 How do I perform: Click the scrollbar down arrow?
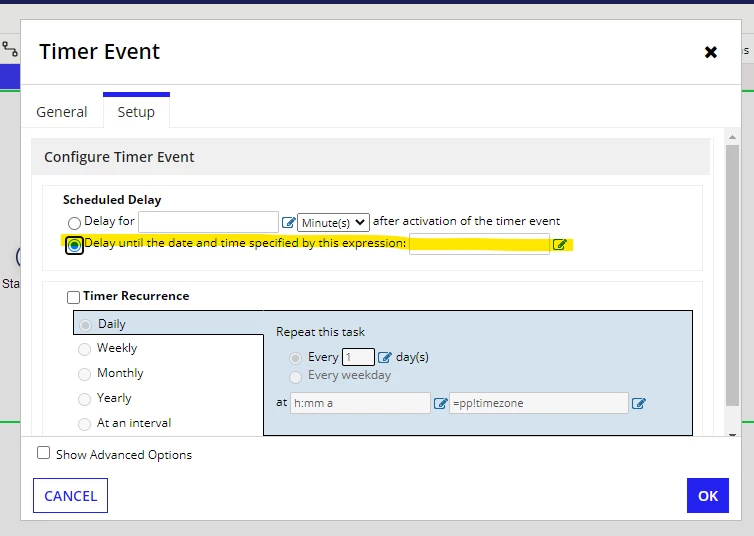click(732, 435)
